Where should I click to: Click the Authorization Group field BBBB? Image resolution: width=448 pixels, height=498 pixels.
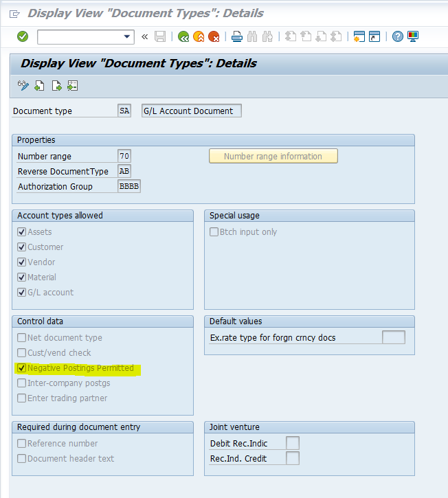coord(129,186)
